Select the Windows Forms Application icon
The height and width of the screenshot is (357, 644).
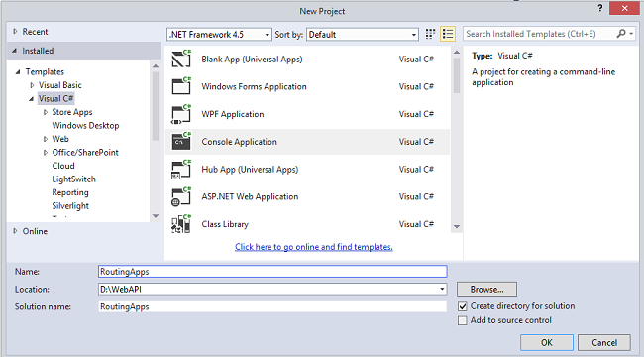coord(181,86)
